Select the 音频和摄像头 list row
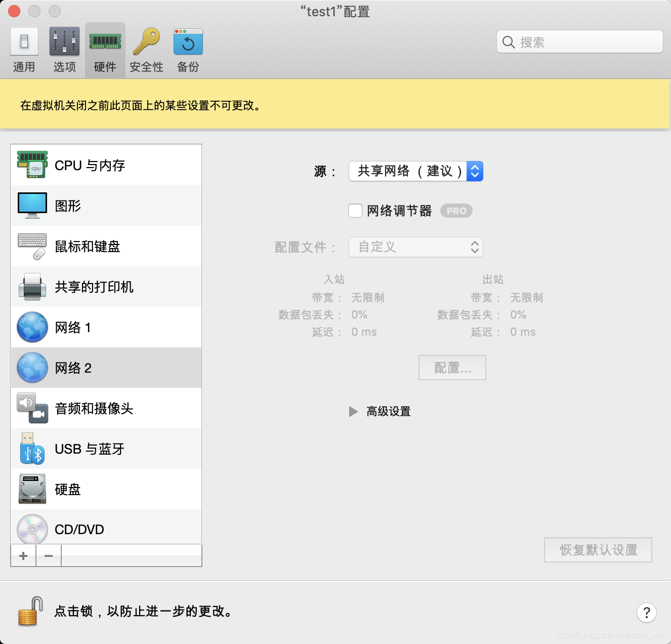 coord(106,408)
